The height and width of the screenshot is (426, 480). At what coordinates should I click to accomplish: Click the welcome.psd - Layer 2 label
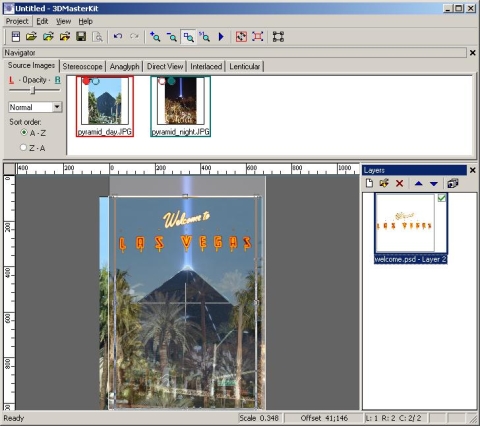pyautogui.click(x=410, y=259)
